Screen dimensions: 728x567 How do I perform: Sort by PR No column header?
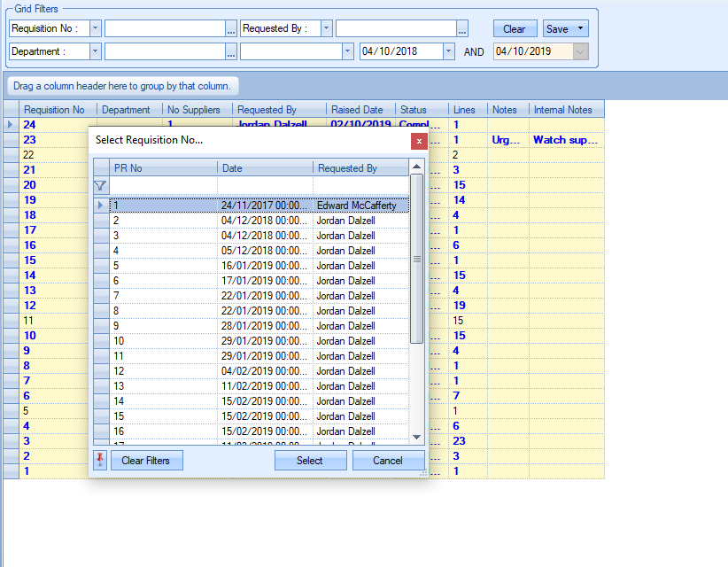coord(164,167)
